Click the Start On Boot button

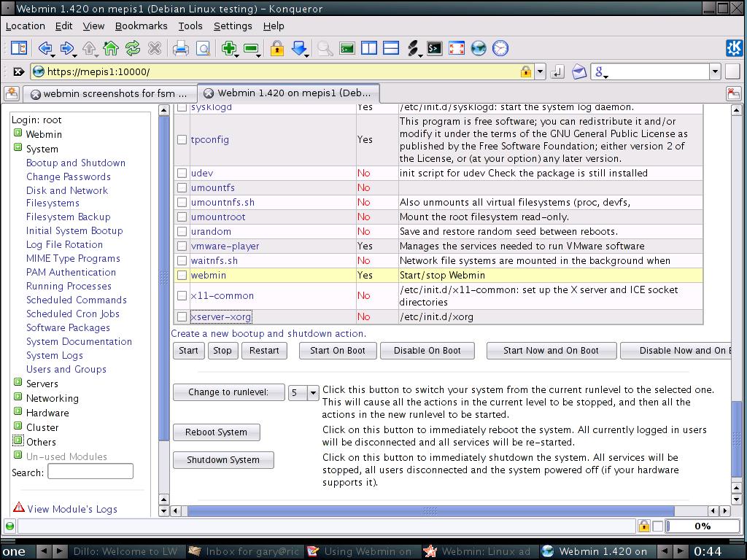[x=338, y=351]
